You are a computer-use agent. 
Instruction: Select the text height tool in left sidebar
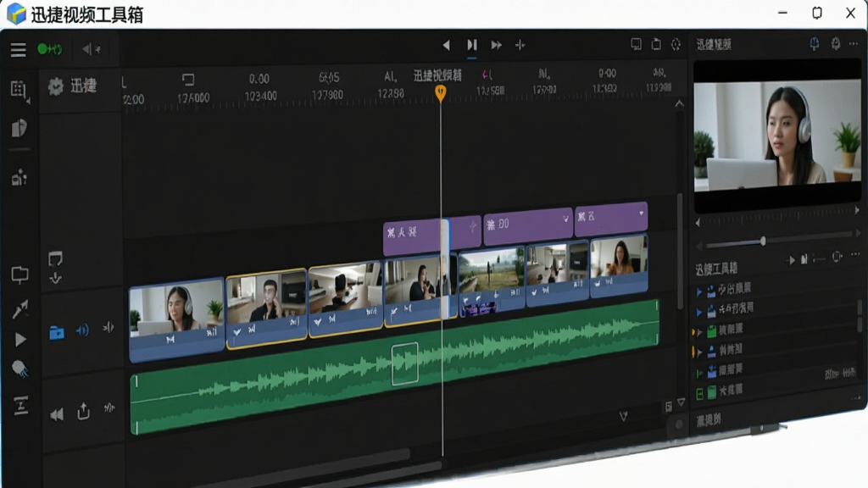click(x=20, y=406)
